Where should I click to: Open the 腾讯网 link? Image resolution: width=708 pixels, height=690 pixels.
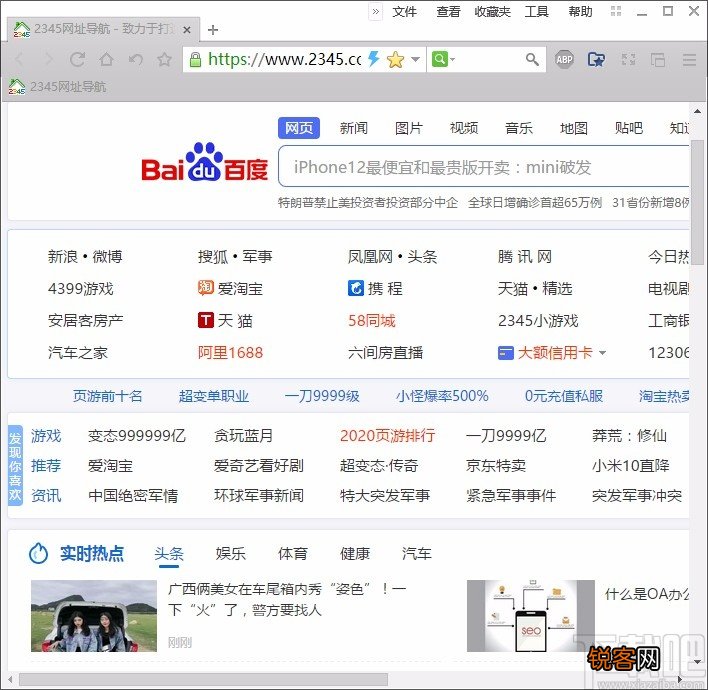[525, 256]
